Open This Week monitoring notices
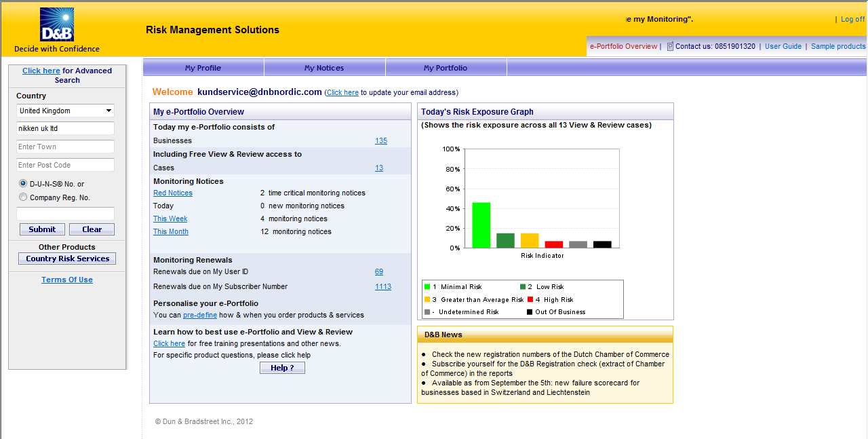Image resolution: width=868 pixels, height=439 pixels. coord(170,218)
